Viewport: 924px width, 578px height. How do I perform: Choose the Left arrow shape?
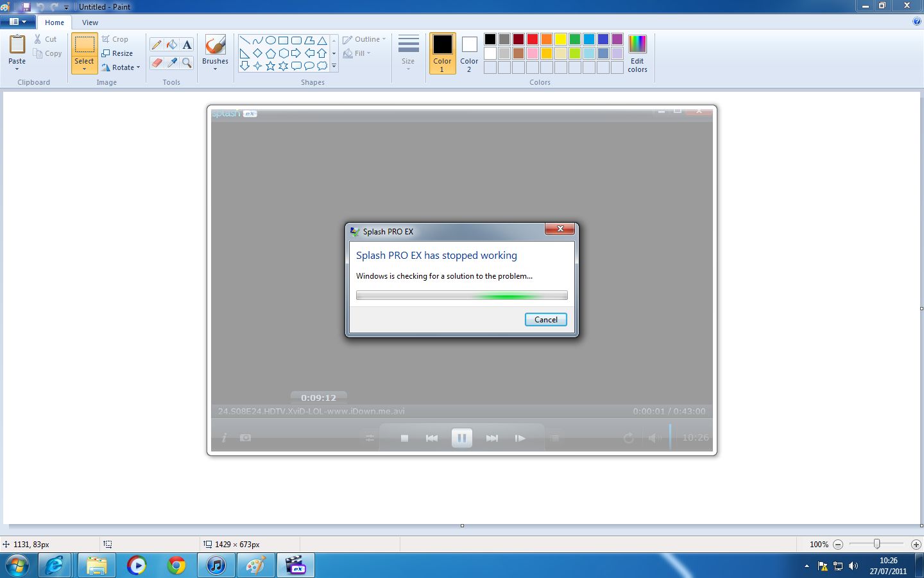309,53
